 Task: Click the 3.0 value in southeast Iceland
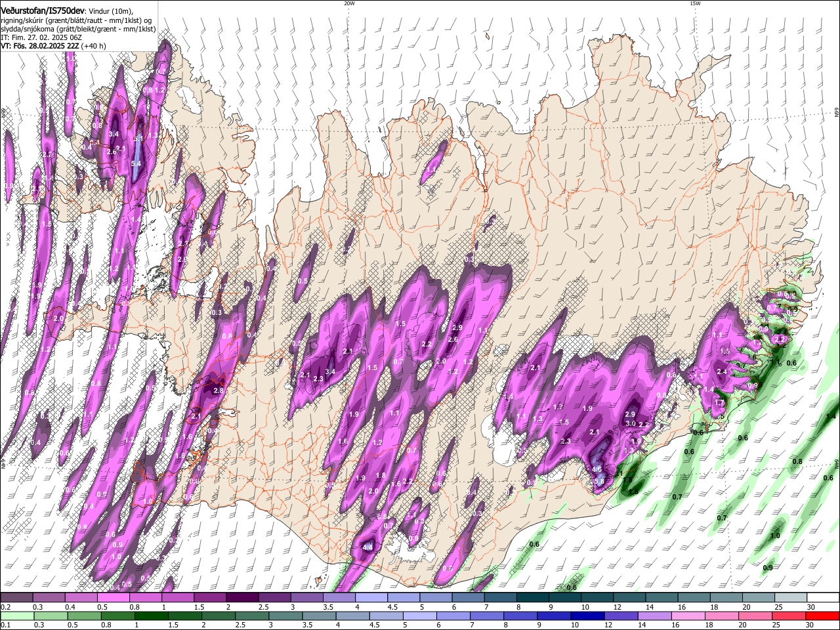pos(631,424)
